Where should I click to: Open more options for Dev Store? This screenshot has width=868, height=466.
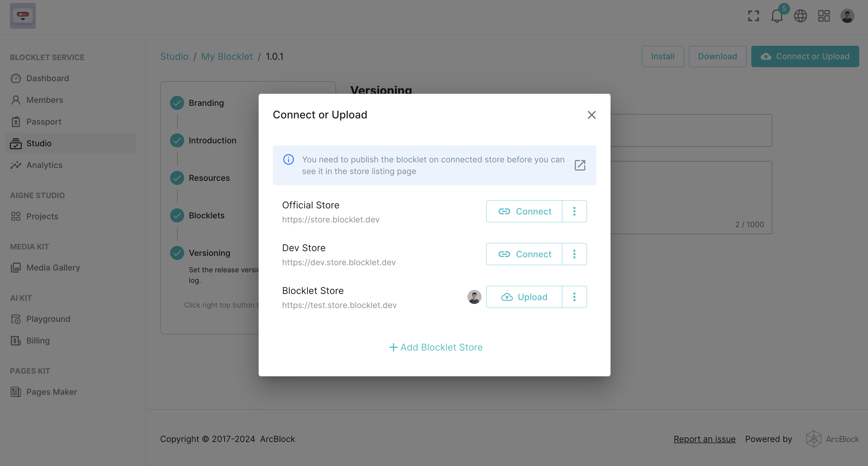(574, 254)
